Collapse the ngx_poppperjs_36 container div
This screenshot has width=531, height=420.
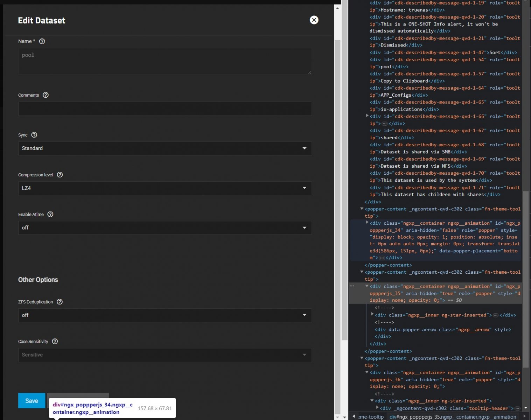[367, 372]
